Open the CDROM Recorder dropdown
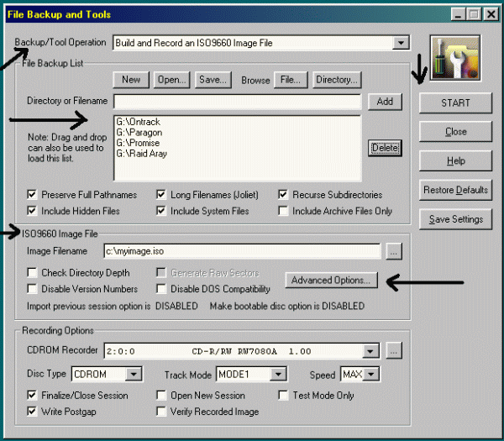The height and width of the screenshot is (441, 504). [x=370, y=351]
